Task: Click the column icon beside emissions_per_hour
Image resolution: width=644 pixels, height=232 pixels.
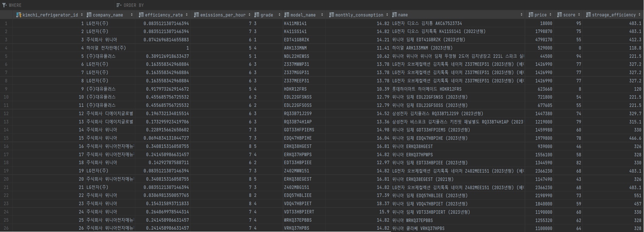Action: [196, 15]
